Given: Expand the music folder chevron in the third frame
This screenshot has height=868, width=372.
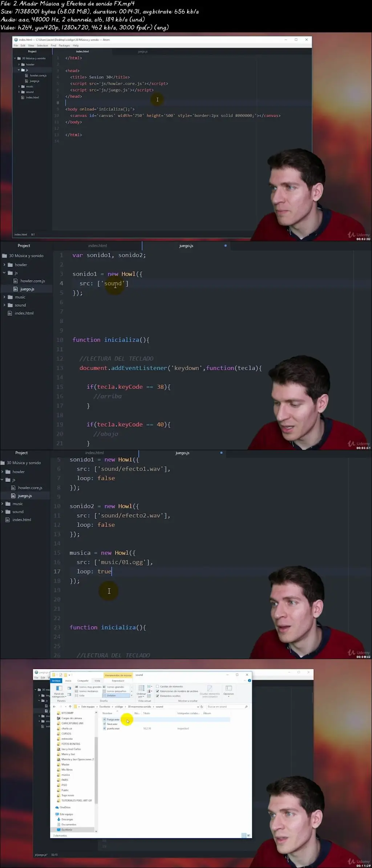Looking at the screenshot, I should click(x=2, y=504).
